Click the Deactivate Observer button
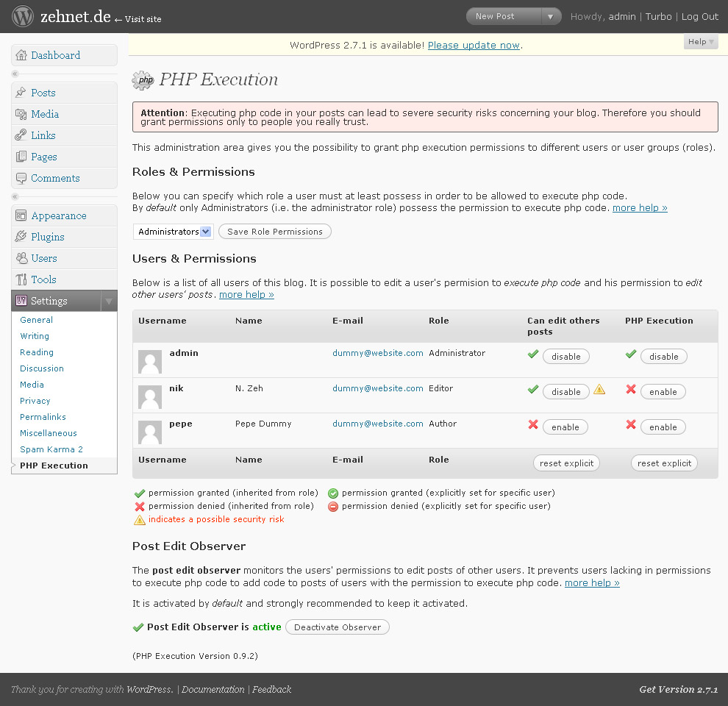Image resolution: width=728 pixels, height=706 pixels. pyautogui.click(x=338, y=627)
